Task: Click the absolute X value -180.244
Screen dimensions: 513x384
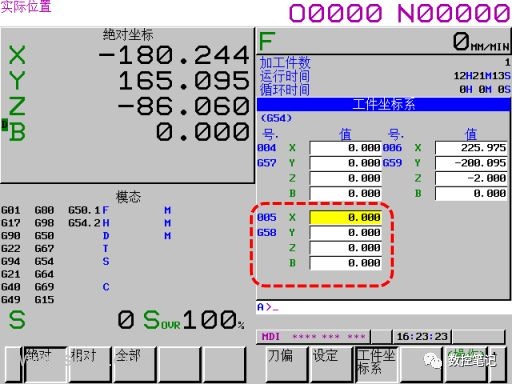Action: [x=174, y=55]
